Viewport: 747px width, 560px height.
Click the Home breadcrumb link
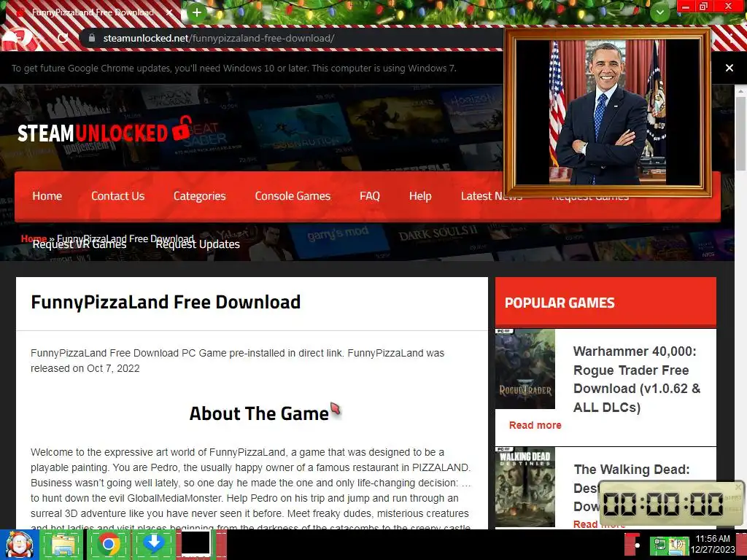(x=34, y=238)
